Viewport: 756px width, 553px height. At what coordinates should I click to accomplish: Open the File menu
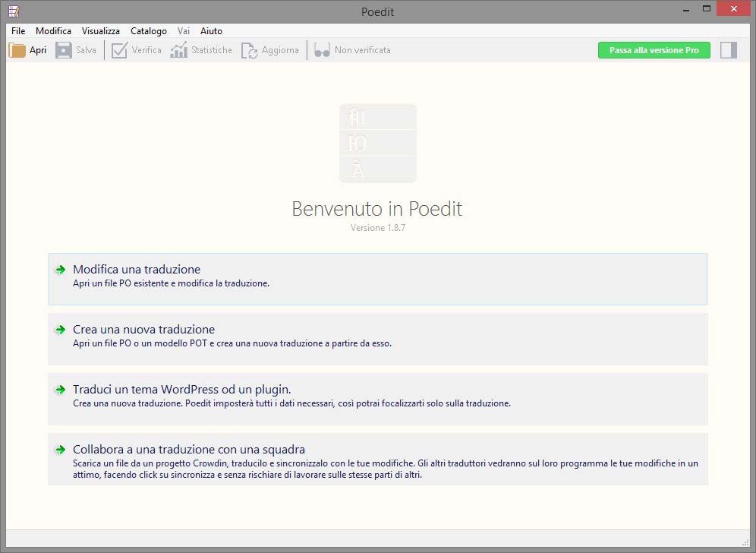(18, 31)
